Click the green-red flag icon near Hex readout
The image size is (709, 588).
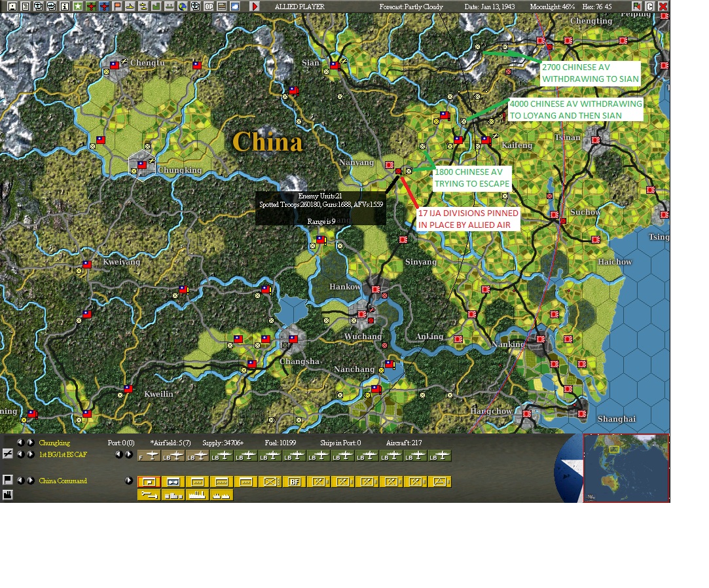(x=636, y=7)
